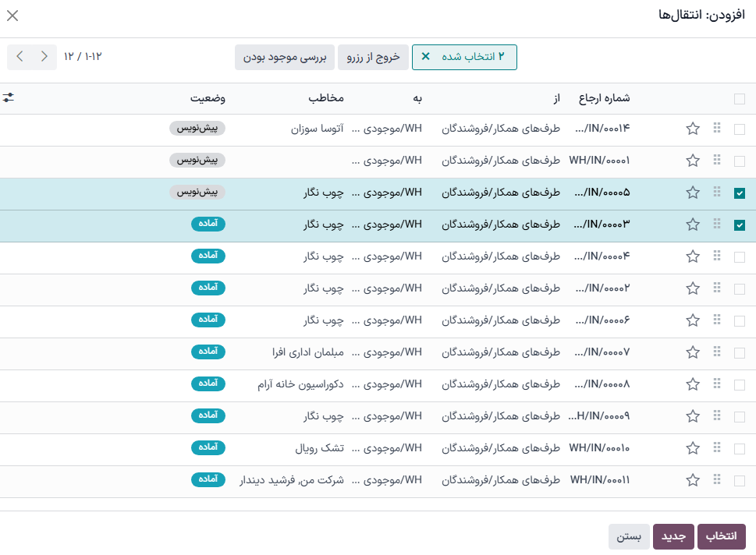
Task: Click the بستن button
Action: point(629,536)
